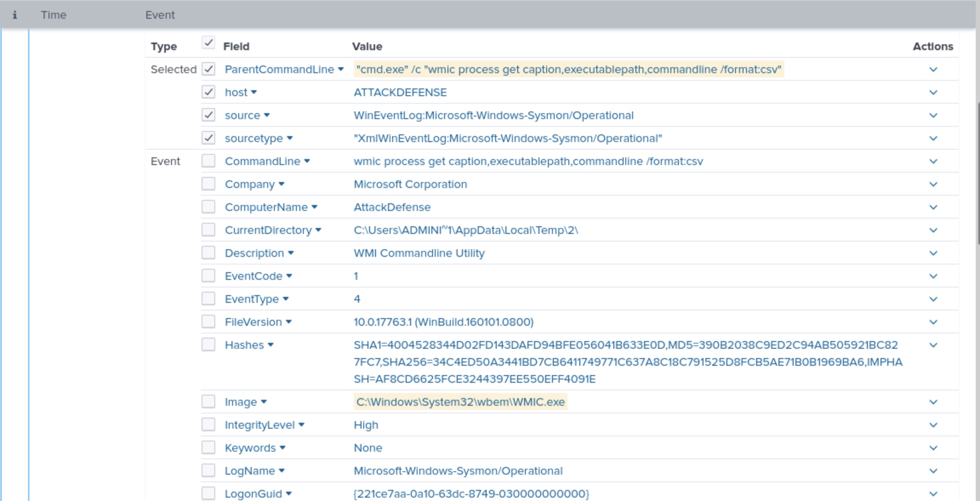Expand actions chevron for Company row
The image size is (980, 501).
(933, 184)
